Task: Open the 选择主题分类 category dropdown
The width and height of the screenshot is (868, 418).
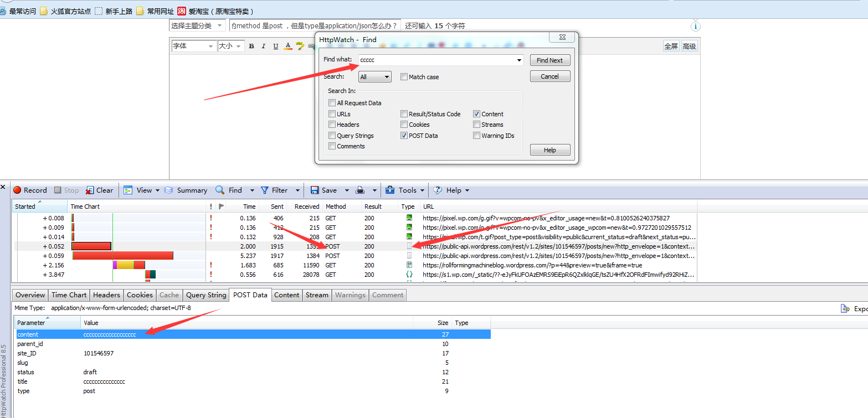Action: click(x=197, y=26)
